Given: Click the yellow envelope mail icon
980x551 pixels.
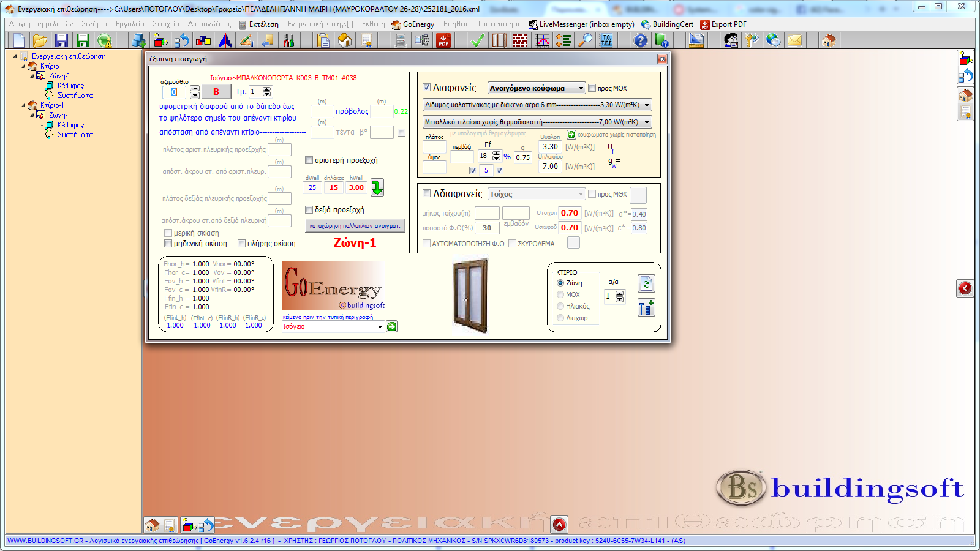Looking at the screenshot, I should pos(794,40).
